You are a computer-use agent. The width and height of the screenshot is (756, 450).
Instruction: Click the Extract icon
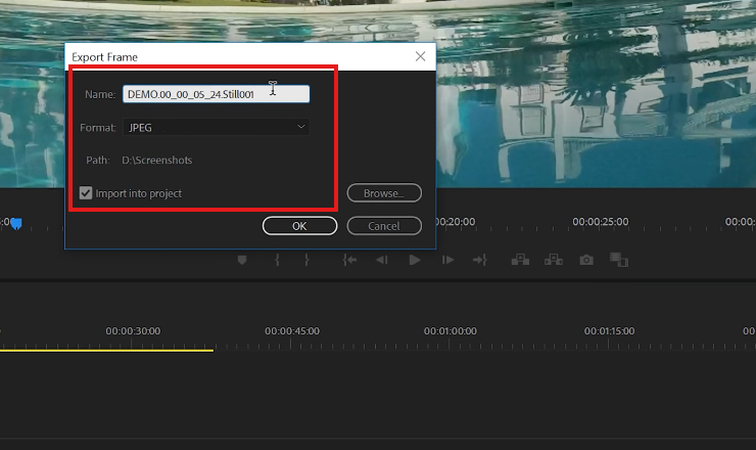pyautogui.click(x=554, y=260)
